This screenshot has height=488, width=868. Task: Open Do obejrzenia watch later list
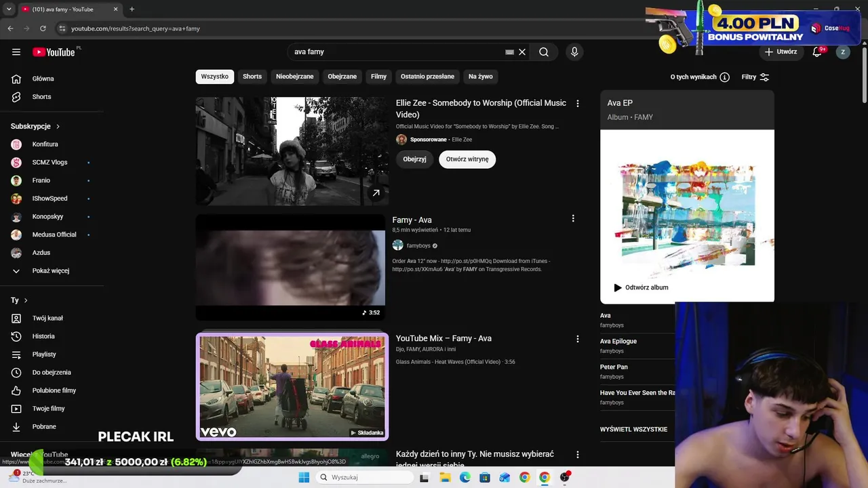click(52, 373)
